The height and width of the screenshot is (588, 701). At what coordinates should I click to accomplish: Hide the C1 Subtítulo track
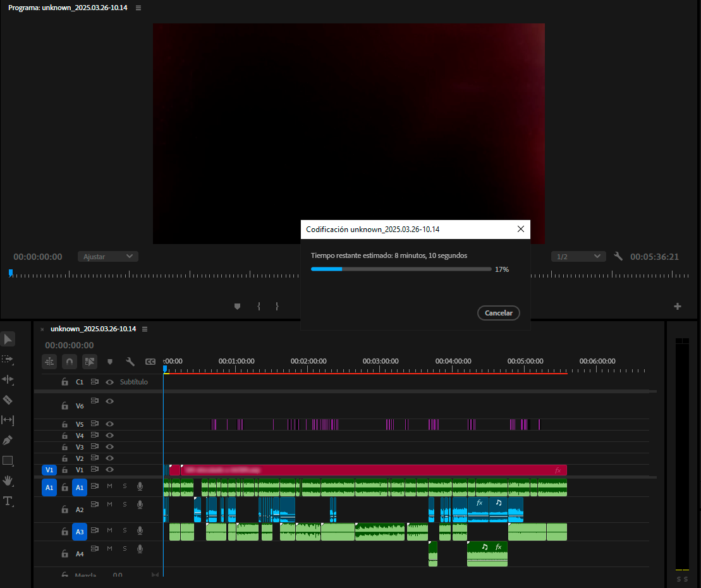pyautogui.click(x=109, y=382)
